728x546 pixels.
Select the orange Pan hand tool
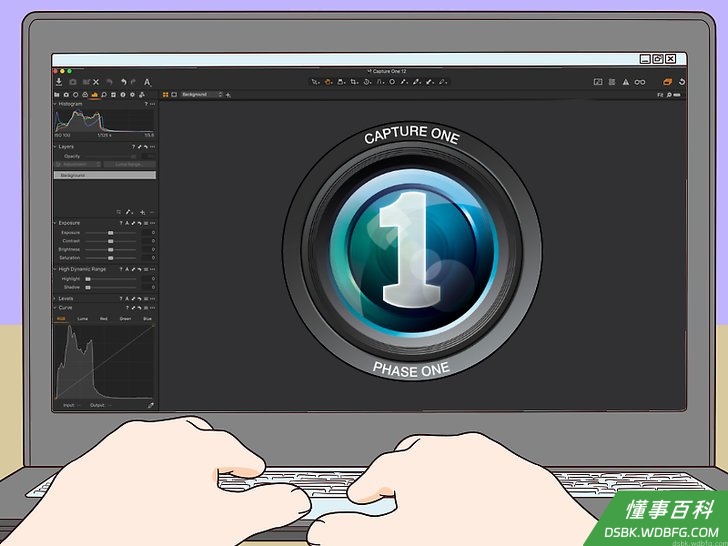click(328, 82)
